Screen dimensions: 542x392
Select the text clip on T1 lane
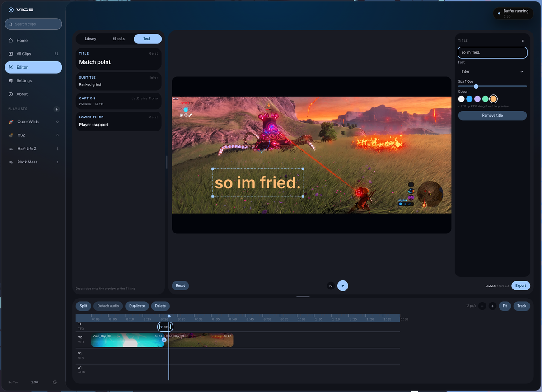click(165, 327)
